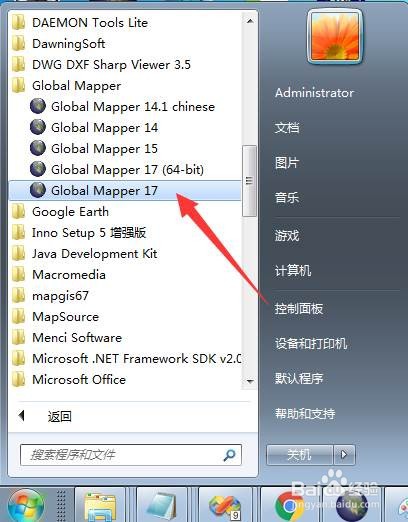Open 帮助和支持 help

(x=305, y=414)
